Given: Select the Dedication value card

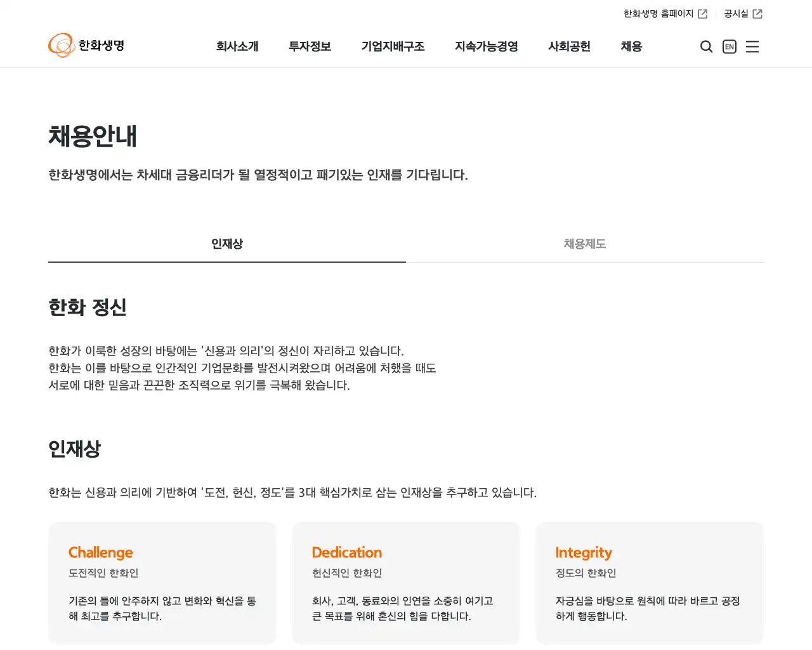Looking at the screenshot, I should pos(406,583).
